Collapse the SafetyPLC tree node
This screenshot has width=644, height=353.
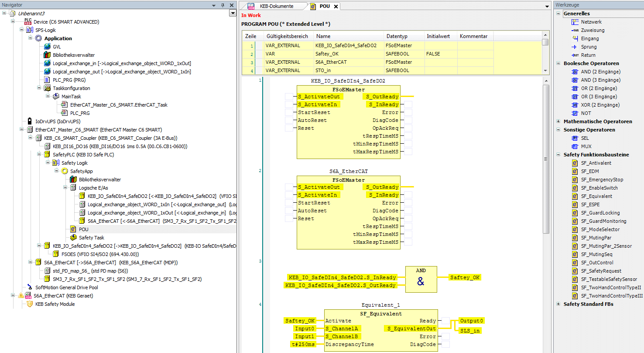39,155
